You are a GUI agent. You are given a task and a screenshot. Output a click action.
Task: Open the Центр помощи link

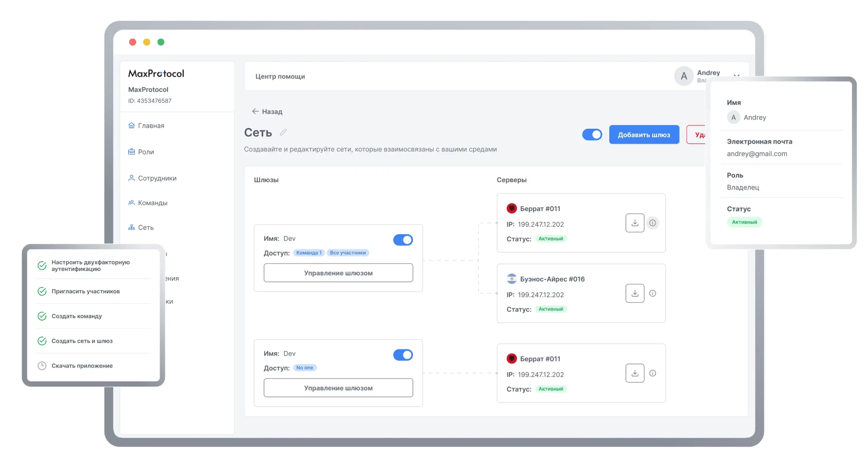pos(280,77)
